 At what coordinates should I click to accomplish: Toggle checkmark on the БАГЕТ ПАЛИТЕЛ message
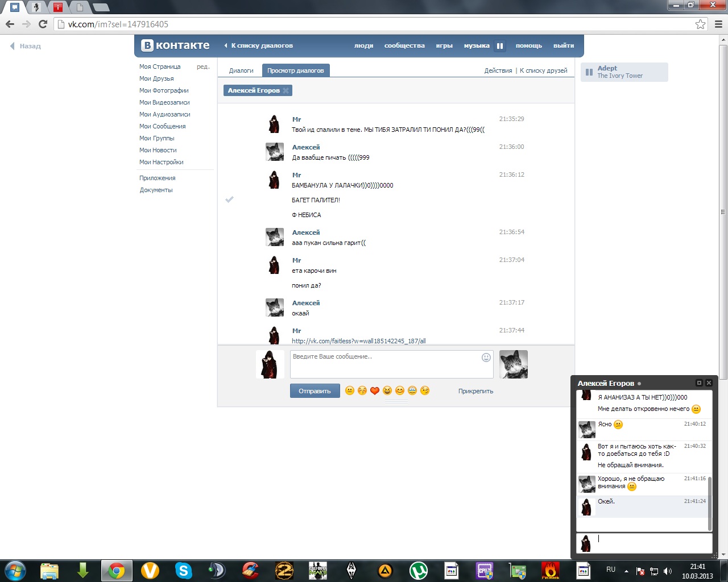(230, 199)
